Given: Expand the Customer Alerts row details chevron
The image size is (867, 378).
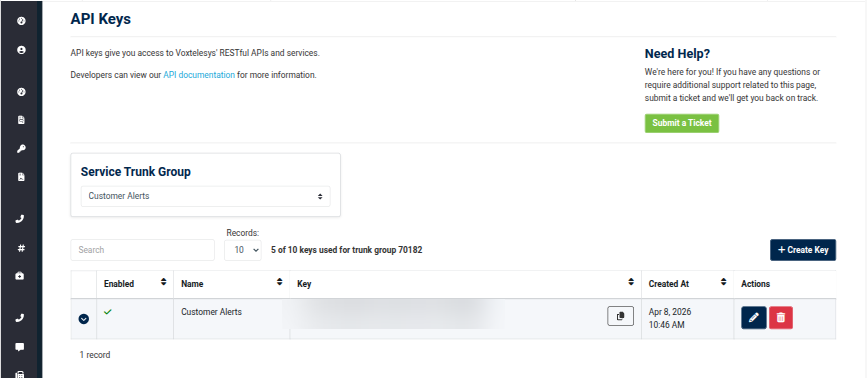Looking at the screenshot, I should pos(83,319).
